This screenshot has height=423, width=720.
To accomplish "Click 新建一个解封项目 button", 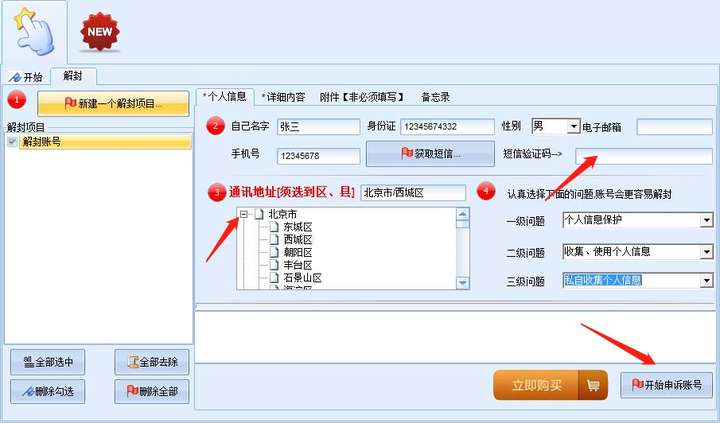I will pyautogui.click(x=113, y=103).
